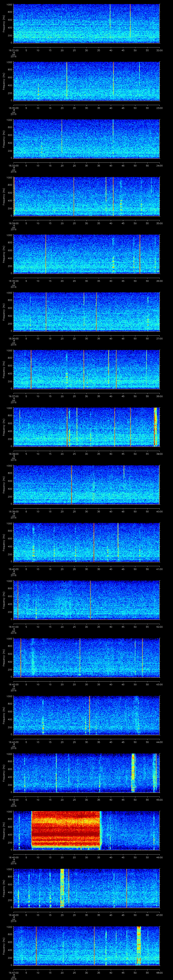Click the 43:00 end time label

click(159, 684)
